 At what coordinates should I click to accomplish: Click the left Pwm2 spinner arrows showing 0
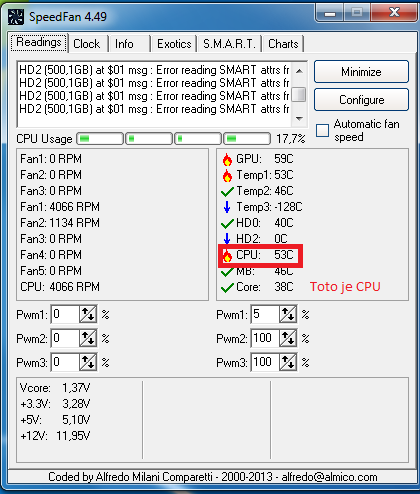click(x=88, y=338)
